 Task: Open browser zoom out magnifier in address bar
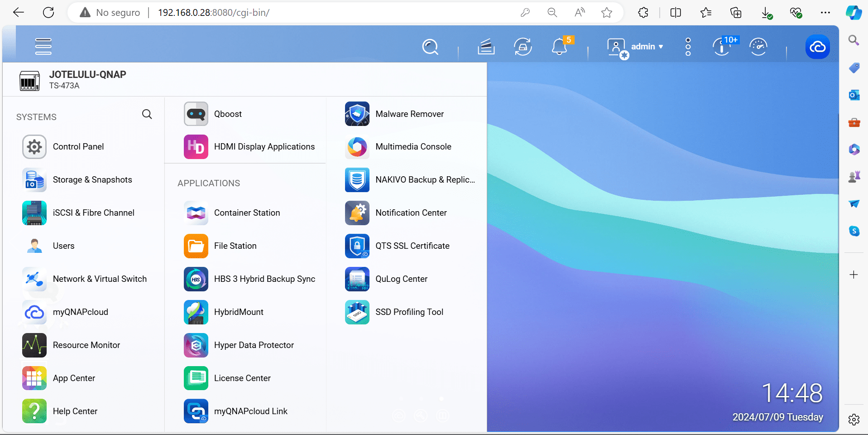552,13
